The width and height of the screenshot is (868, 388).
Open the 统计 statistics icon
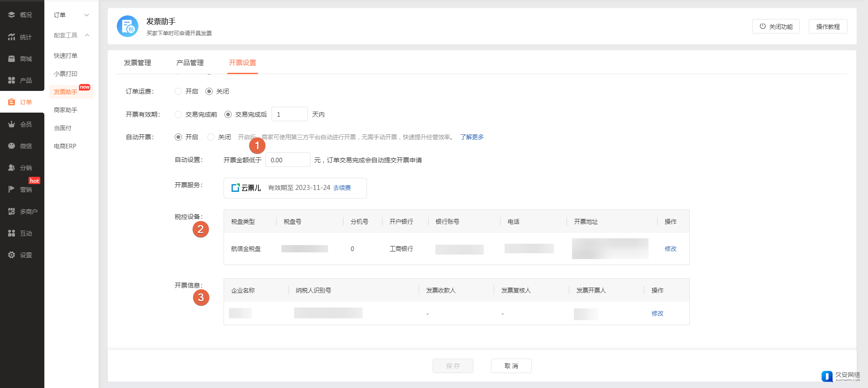click(x=12, y=37)
